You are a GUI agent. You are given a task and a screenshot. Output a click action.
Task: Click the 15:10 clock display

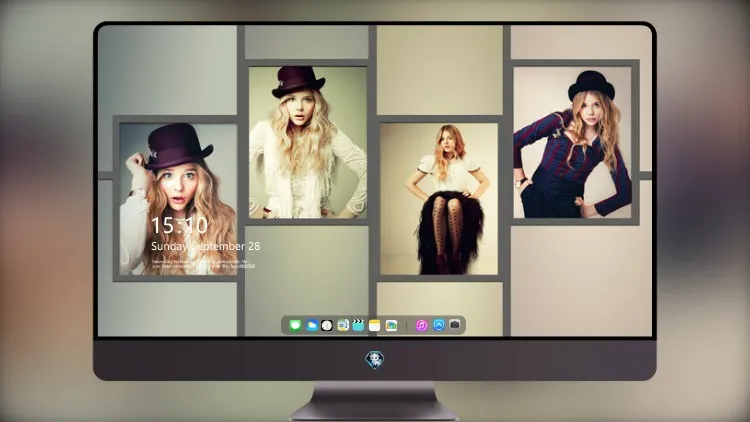click(x=179, y=225)
